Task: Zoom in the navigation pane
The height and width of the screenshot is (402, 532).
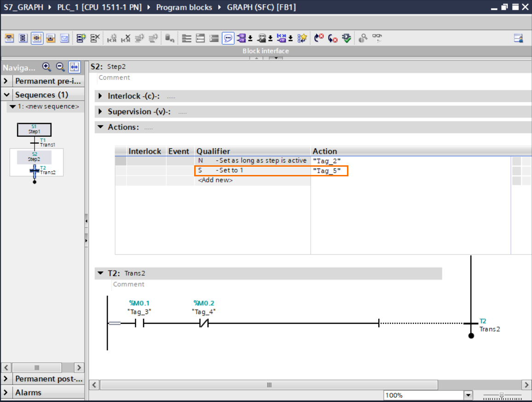Action: coord(46,67)
